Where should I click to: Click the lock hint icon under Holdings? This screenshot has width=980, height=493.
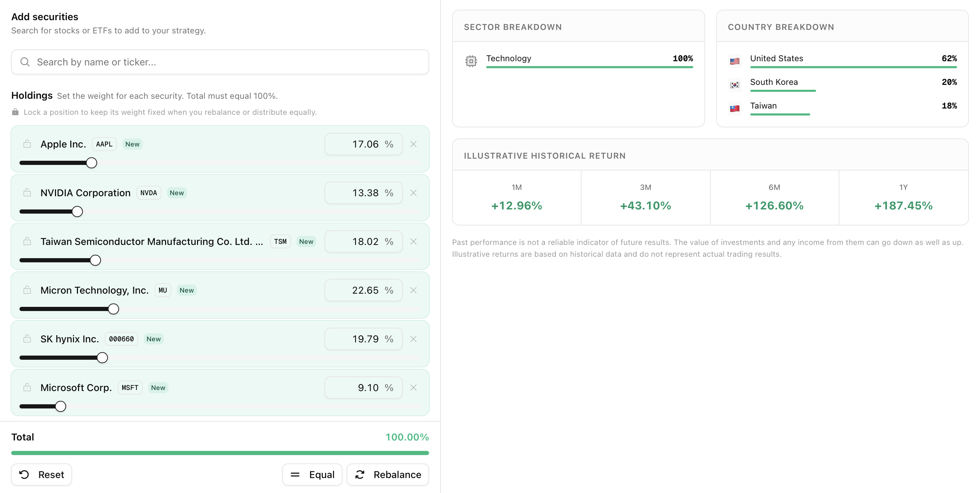[15, 112]
